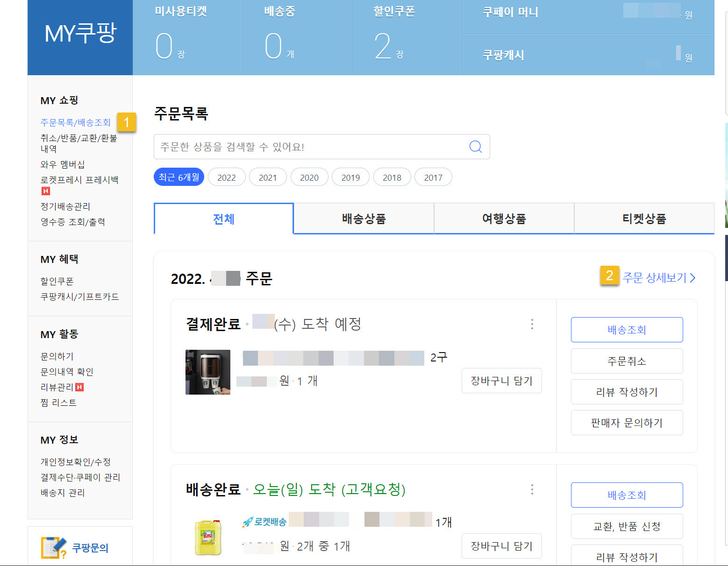This screenshot has width=728, height=566.
Task: Click the chevron next to 주문 상세보기
Action: [x=693, y=277]
